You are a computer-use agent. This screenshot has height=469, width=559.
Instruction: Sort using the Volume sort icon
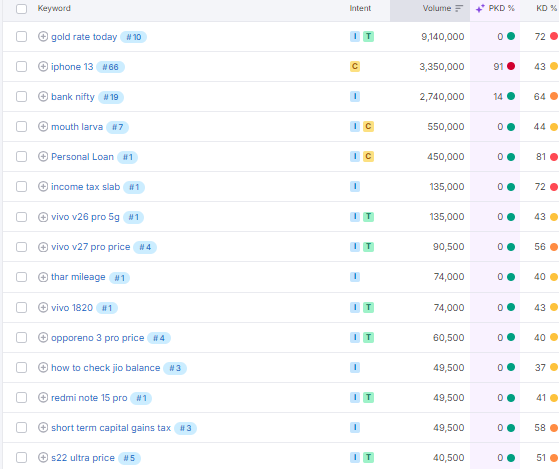[459, 8]
